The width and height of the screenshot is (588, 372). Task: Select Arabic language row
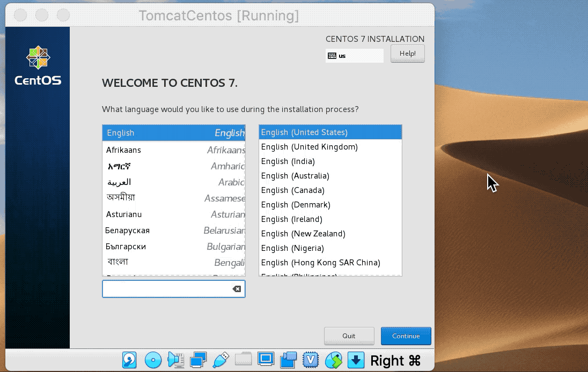click(174, 182)
